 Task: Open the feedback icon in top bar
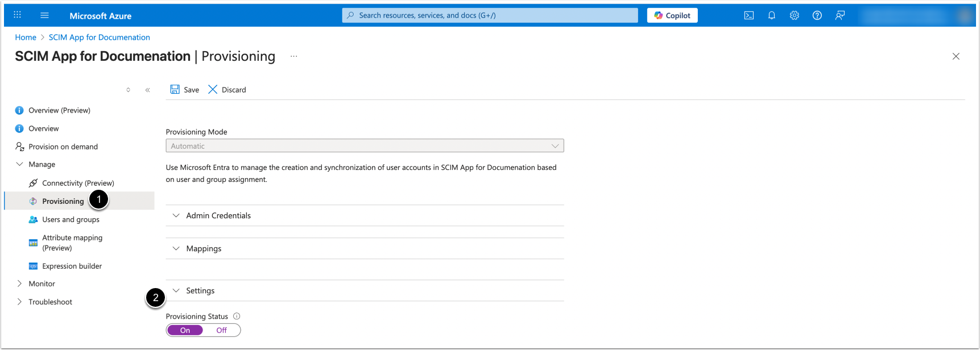[840, 15]
